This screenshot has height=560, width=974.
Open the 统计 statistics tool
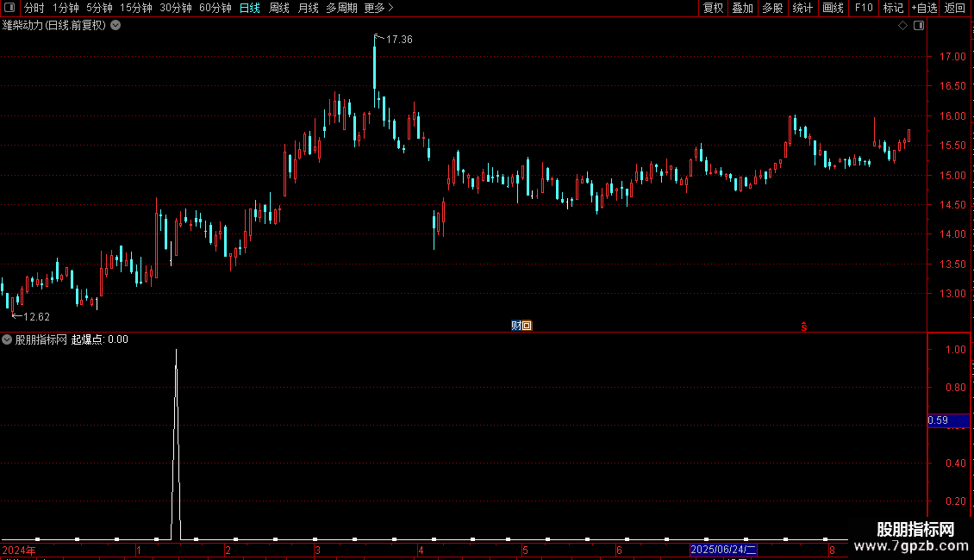tap(802, 8)
